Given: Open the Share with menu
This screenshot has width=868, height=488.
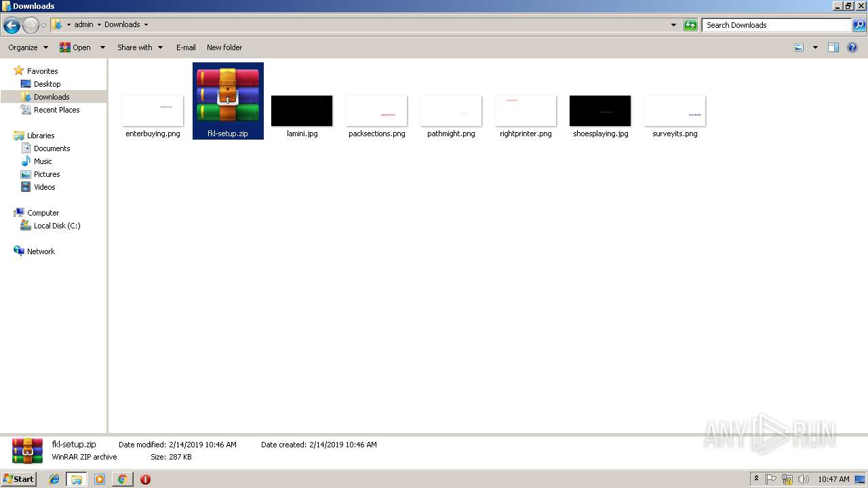Looking at the screenshot, I should pyautogui.click(x=140, y=47).
